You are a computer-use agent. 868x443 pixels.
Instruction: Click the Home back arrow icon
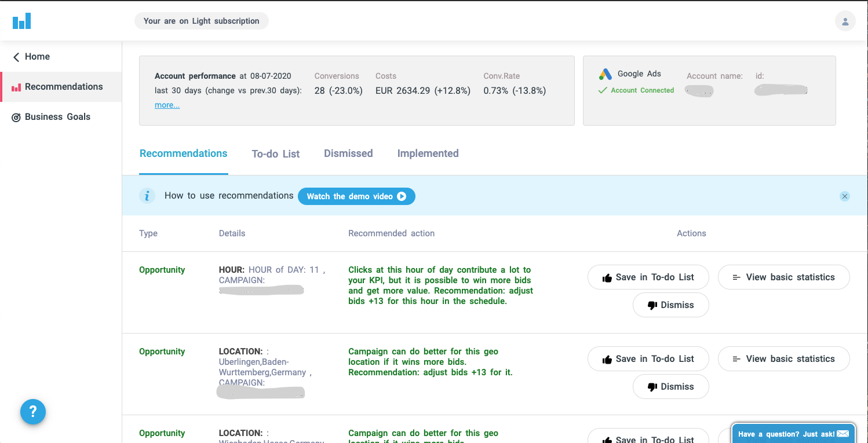click(16, 57)
